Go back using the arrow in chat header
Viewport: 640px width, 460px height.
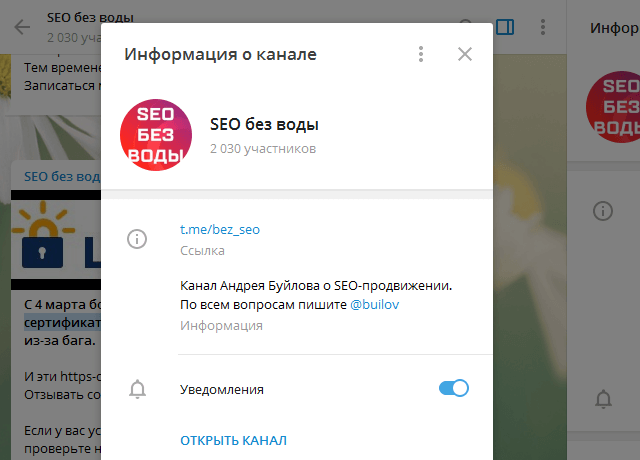(x=22, y=27)
